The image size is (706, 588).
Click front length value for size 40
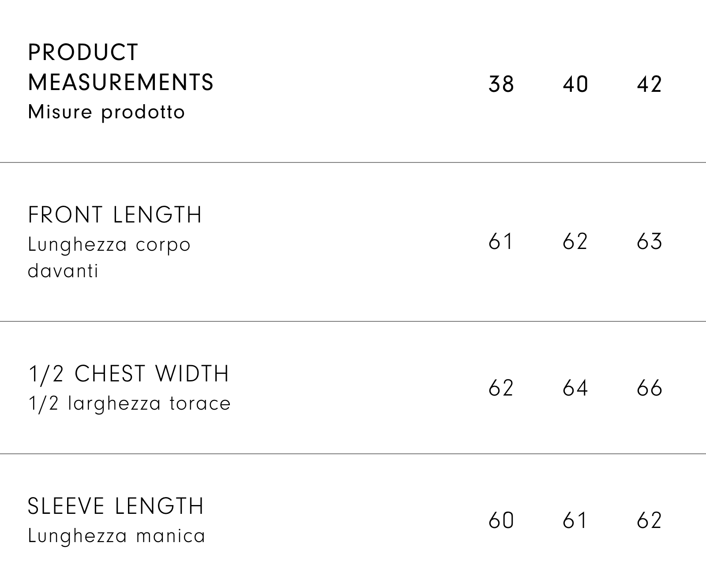click(575, 241)
